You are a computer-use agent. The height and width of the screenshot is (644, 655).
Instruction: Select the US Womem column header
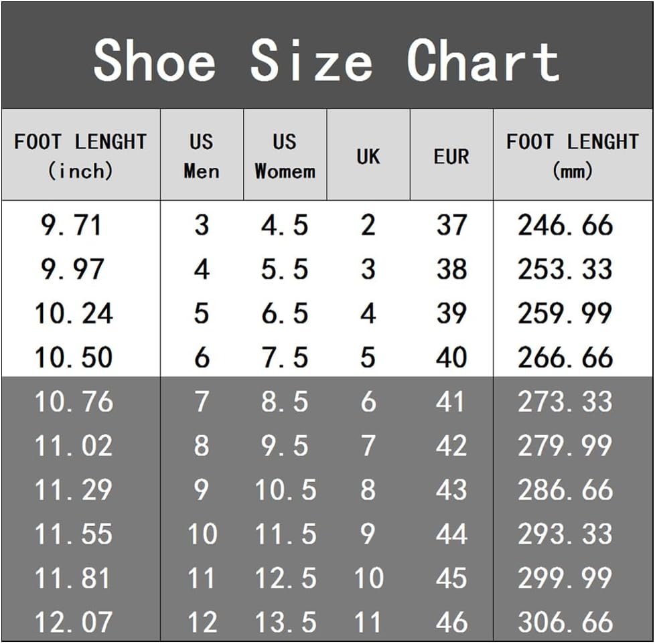(285, 155)
